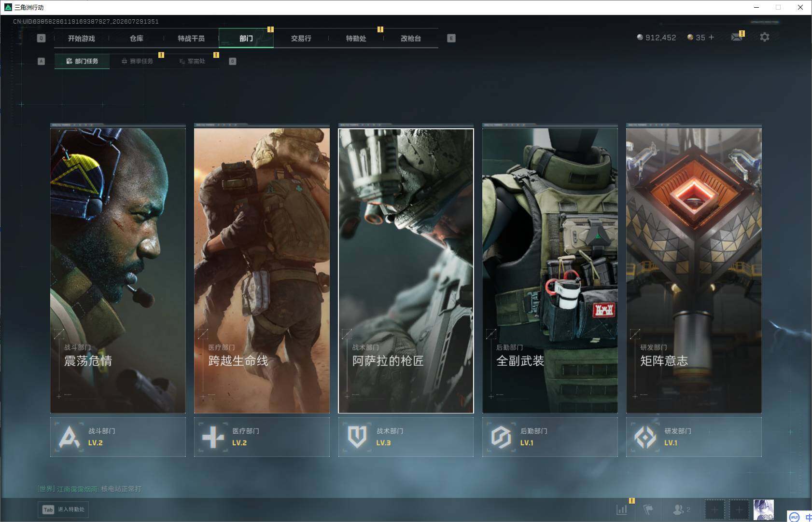
Task: Click the Tab 进入特勤处 button
Action: pyautogui.click(x=64, y=509)
